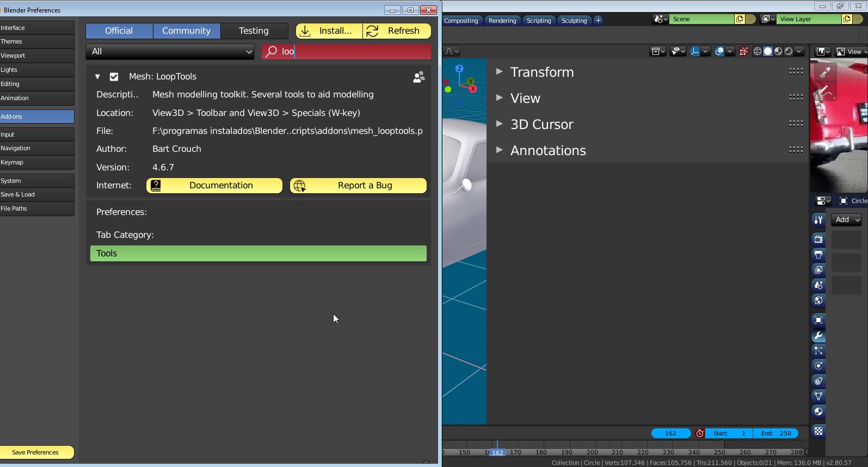This screenshot has width=868, height=467.
Task: Open the Add modifier dropdown
Action: (x=846, y=220)
